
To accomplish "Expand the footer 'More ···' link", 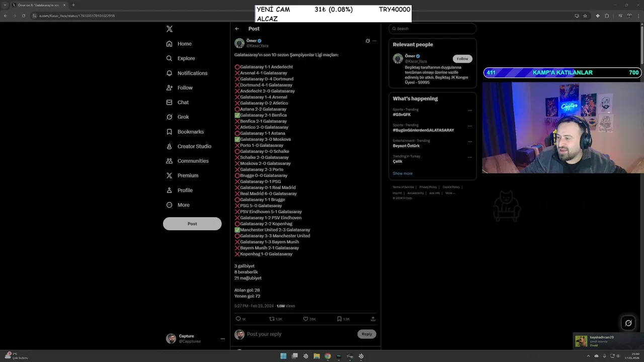I will point(450,193).
